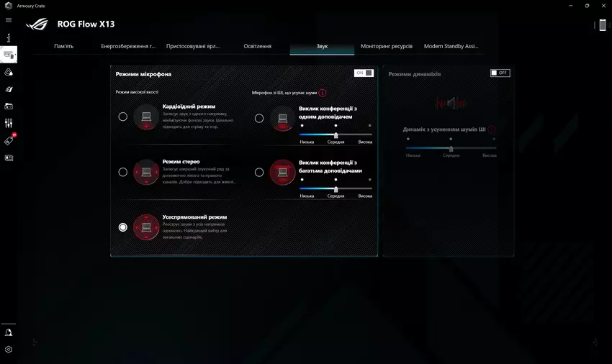Switch to the Моніторинг ресурсів tab

pos(387,46)
